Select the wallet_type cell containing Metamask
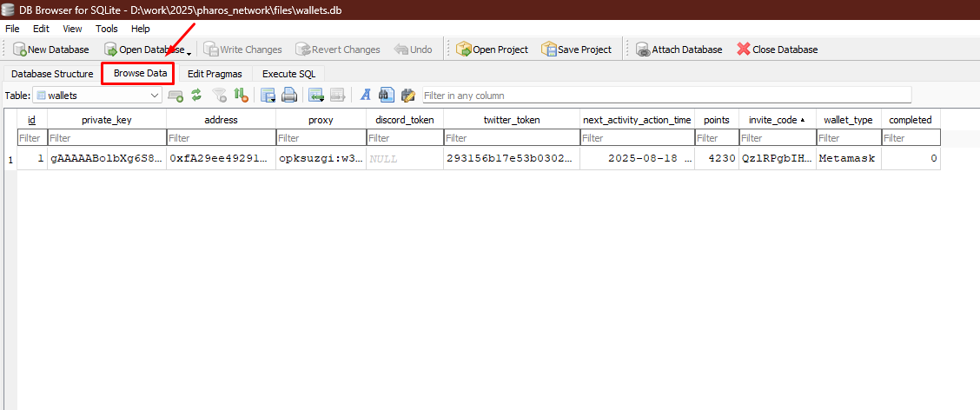980x410 pixels. point(848,159)
